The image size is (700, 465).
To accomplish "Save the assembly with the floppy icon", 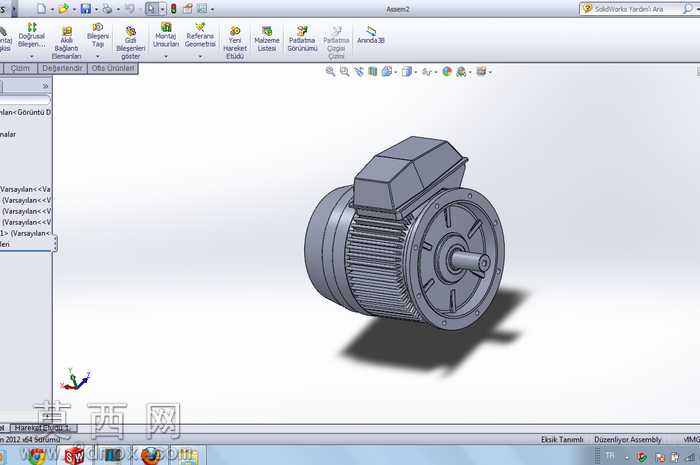I will coord(86,8).
